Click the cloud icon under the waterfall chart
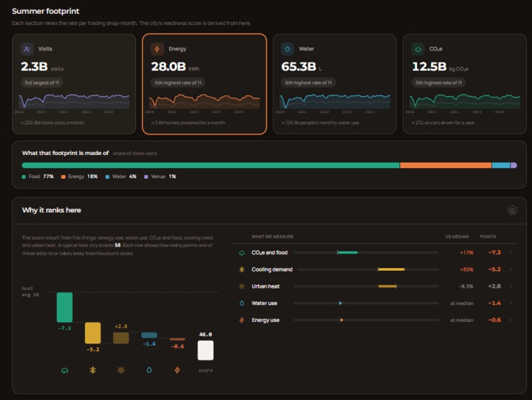 tap(64, 370)
